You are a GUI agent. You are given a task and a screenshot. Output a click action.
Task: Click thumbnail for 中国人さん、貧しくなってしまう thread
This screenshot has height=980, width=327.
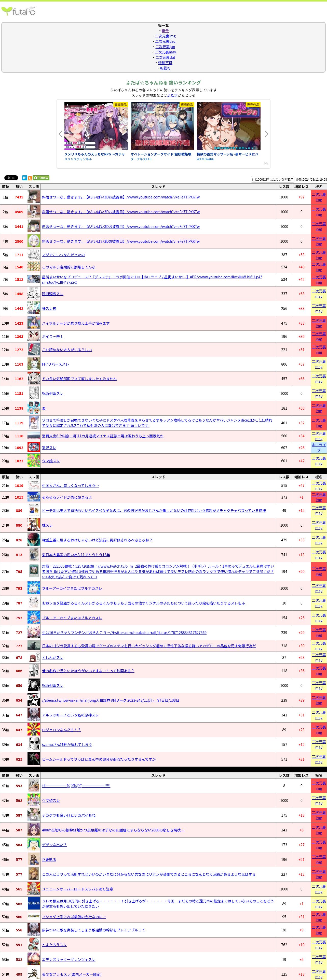click(x=34, y=485)
